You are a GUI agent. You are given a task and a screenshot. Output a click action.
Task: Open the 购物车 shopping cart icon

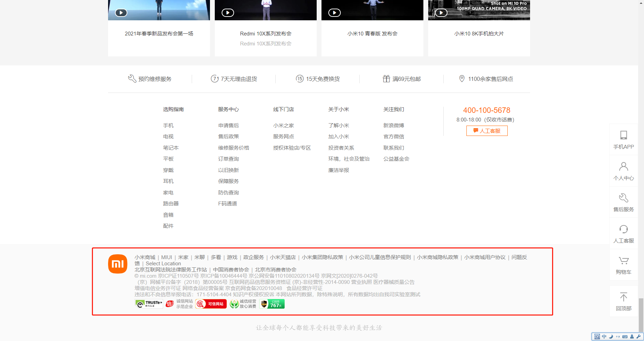click(x=623, y=265)
